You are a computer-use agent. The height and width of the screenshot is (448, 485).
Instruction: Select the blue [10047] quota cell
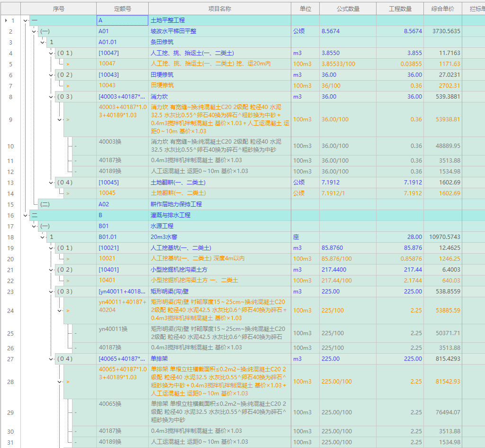(123, 53)
